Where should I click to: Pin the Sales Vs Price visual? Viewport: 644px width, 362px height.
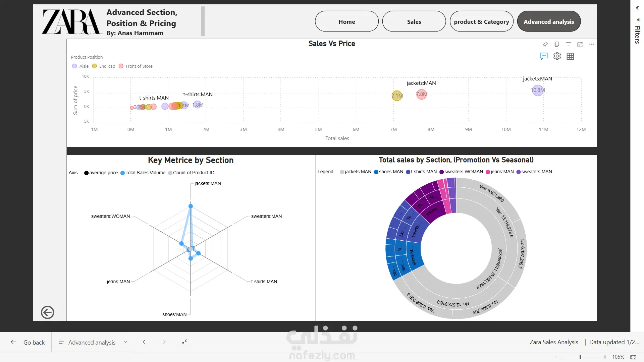point(545,44)
